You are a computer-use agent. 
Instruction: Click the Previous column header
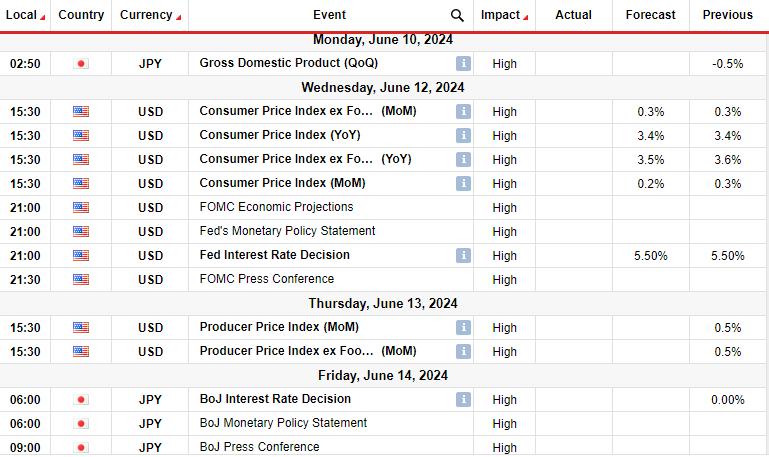pyautogui.click(x=727, y=15)
